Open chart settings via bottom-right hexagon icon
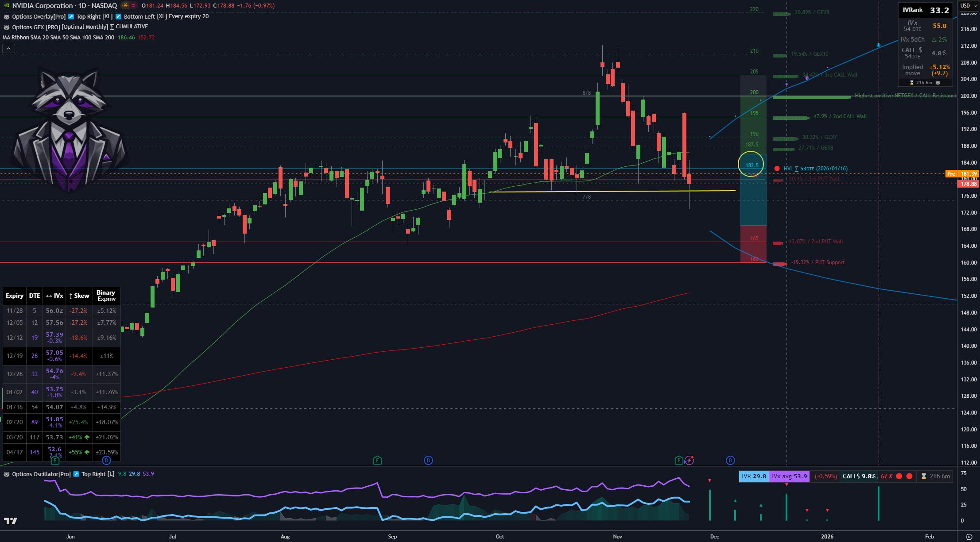This screenshot has height=542, width=980. [969, 537]
